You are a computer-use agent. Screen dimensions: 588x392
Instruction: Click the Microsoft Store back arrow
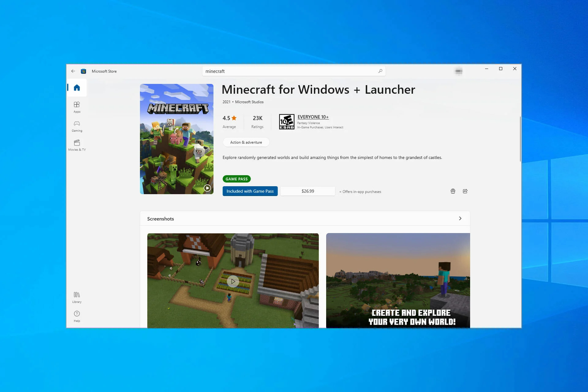[x=73, y=71]
